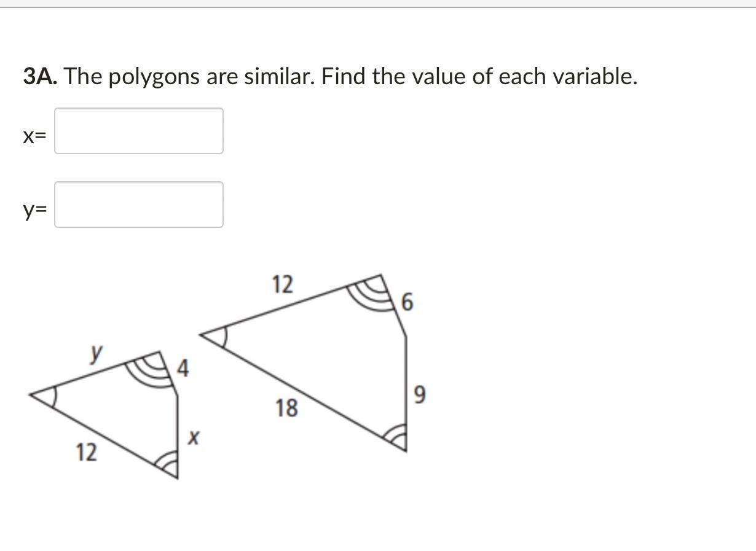Click the 6 label on large polygon
Viewport: 756px width, 551px height.
(x=408, y=302)
